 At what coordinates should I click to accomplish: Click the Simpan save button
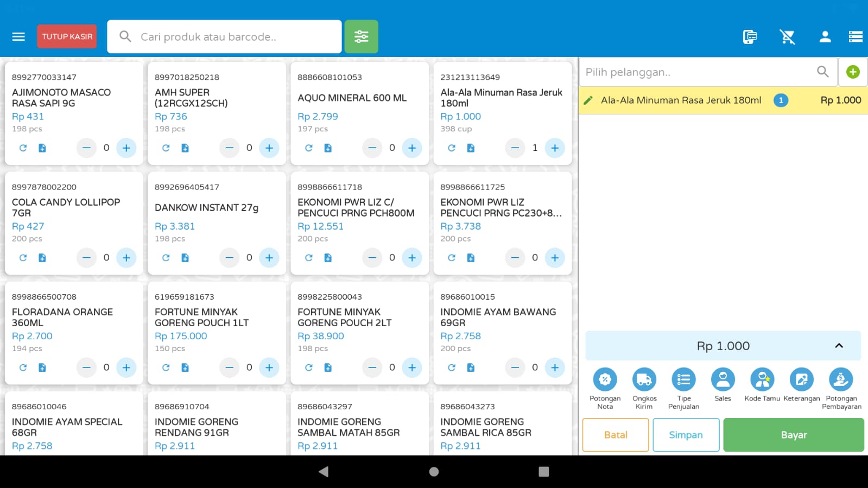pyautogui.click(x=686, y=435)
